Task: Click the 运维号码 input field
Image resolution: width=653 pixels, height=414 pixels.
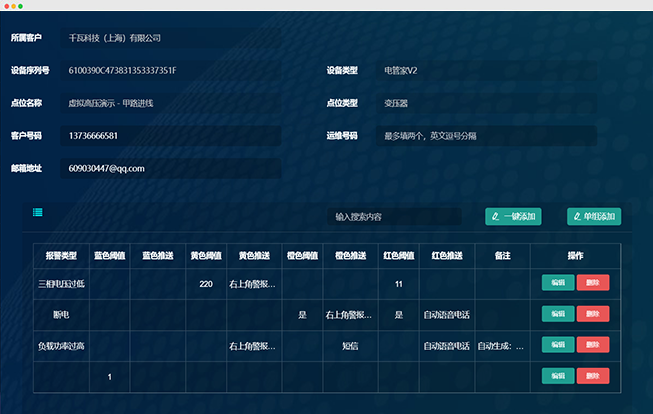Action: point(486,135)
